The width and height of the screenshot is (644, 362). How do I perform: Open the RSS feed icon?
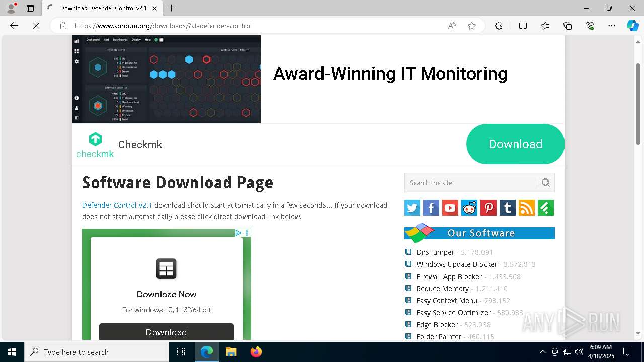(527, 208)
